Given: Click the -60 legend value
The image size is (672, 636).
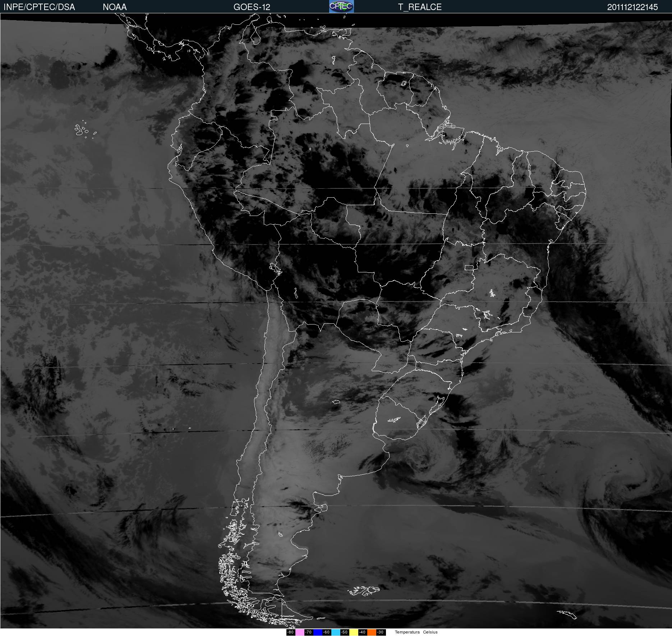Looking at the screenshot, I should (326, 632).
